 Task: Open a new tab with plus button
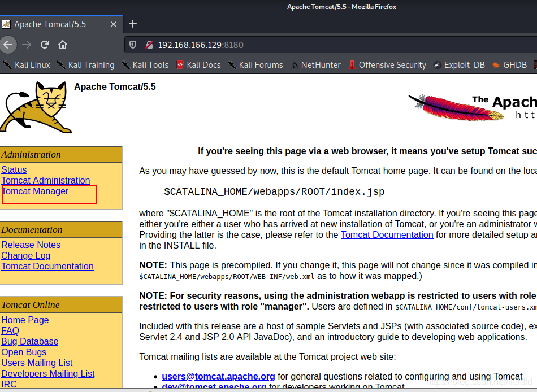pyautogui.click(x=132, y=24)
